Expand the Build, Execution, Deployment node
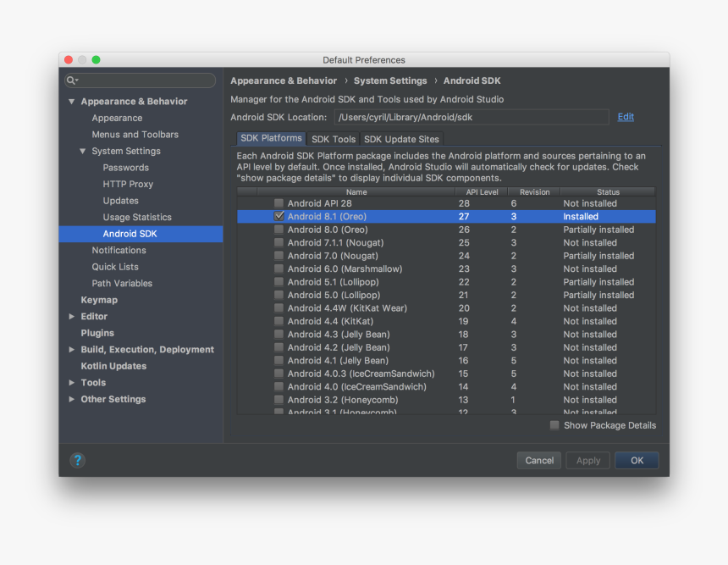Viewport: 728px width, 565px height. point(71,349)
